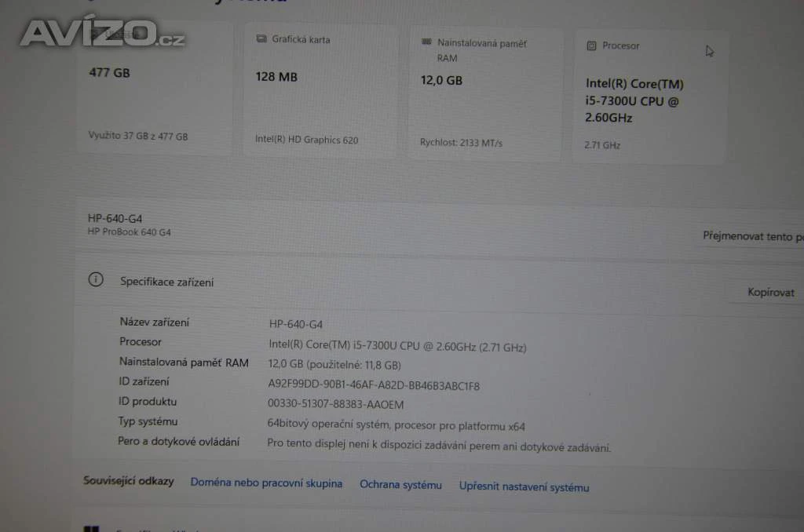Click the Přejmenovat tento počítač button
The width and height of the screenshot is (804, 532).
(x=753, y=236)
